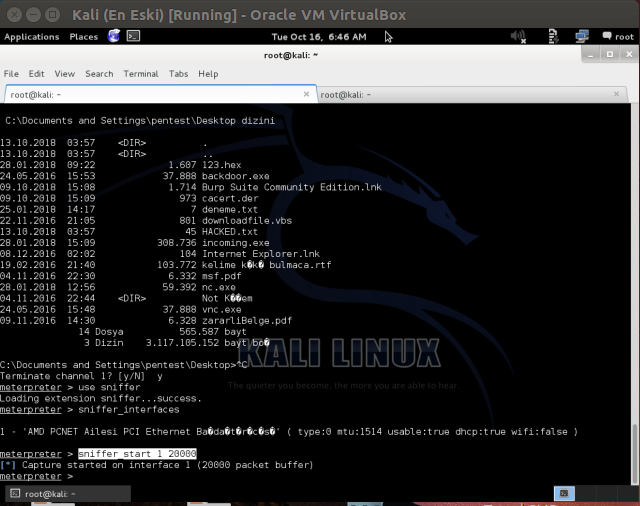Image resolution: width=640 pixels, height=506 pixels.
Task: Click the downloadfile.vbs file name
Action: (x=247, y=220)
